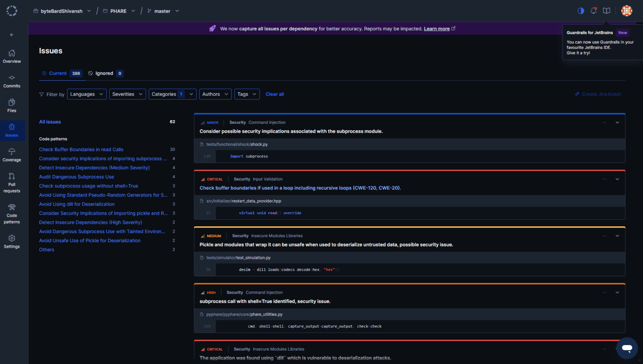Viewport: 643px width, 364px height.
Task: Open the Coverage panel in the sidebar
Action: (x=12, y=154)
